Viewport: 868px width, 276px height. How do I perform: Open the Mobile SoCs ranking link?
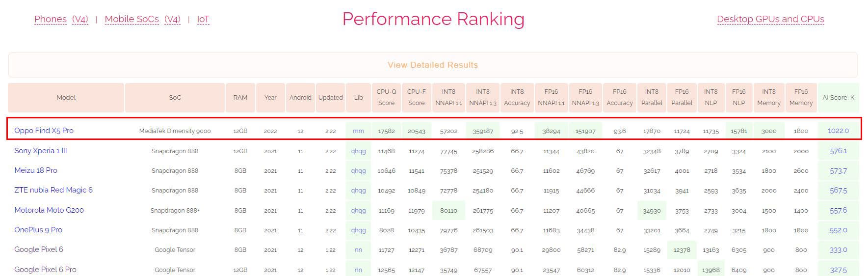[132, 19]
